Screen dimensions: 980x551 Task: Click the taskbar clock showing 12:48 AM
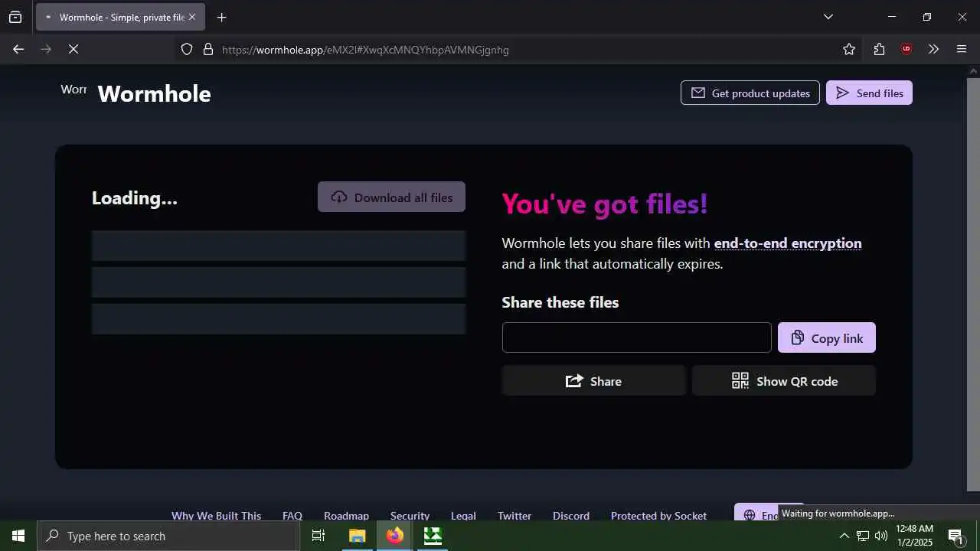[914, 536]
